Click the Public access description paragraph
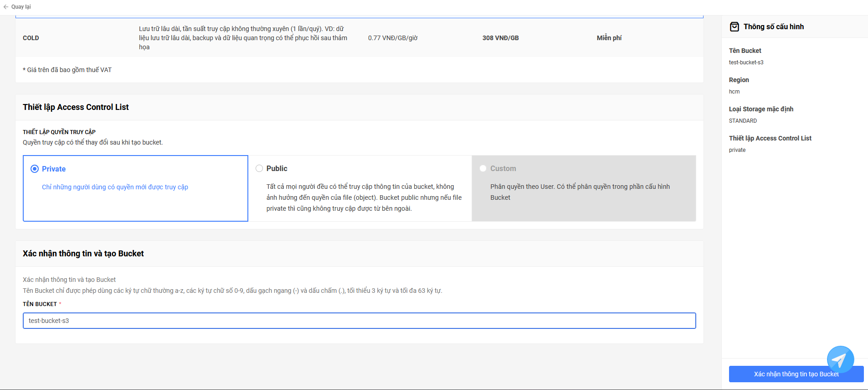Viewport: 868px width, 390px height. pyautogui.click(x=364, y=198)
